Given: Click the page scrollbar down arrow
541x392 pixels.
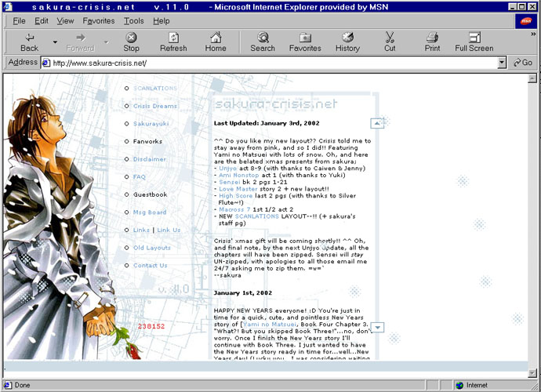Looking at the screenshot, I should tap(532, 373).
